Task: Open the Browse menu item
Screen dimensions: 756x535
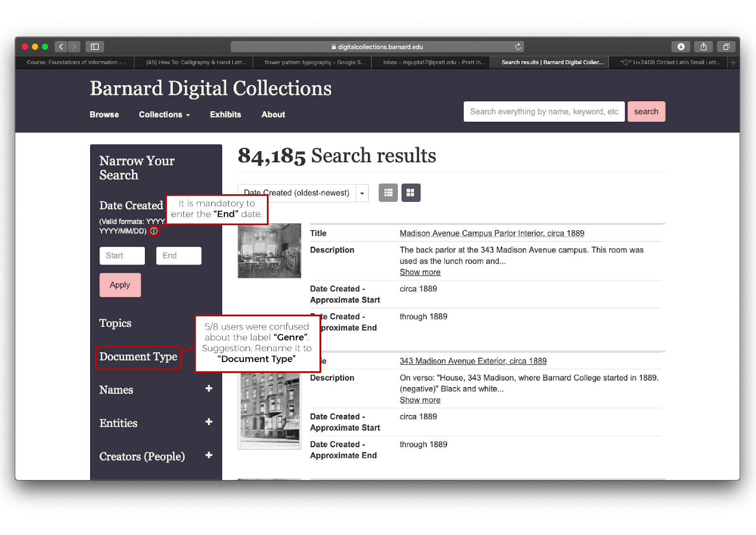Action: tap(104, 114)
